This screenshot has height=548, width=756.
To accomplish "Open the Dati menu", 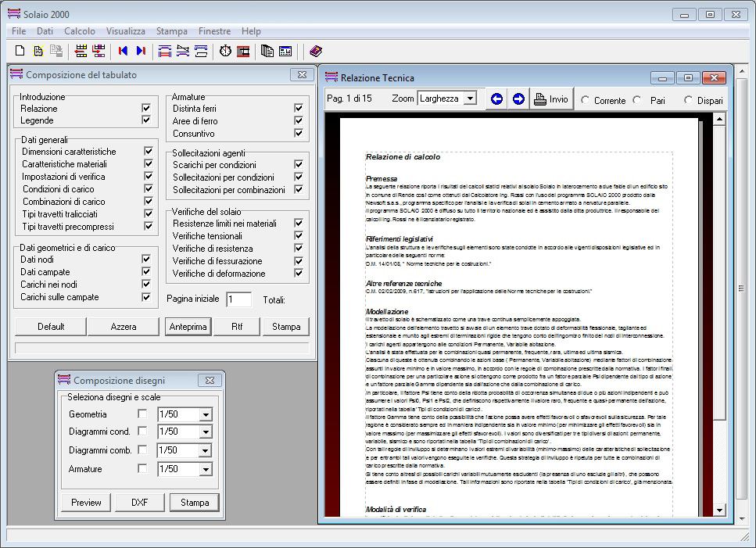I will pyautogui.click(x=45, y=30).
